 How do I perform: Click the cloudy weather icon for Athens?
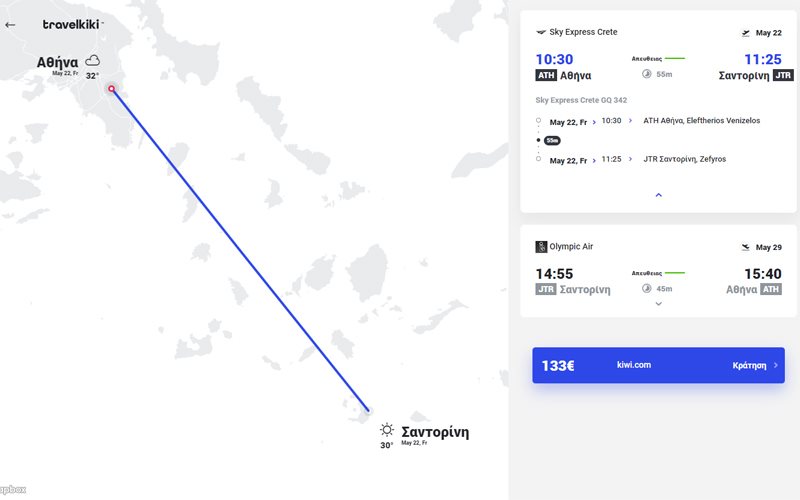click(93, 61)
